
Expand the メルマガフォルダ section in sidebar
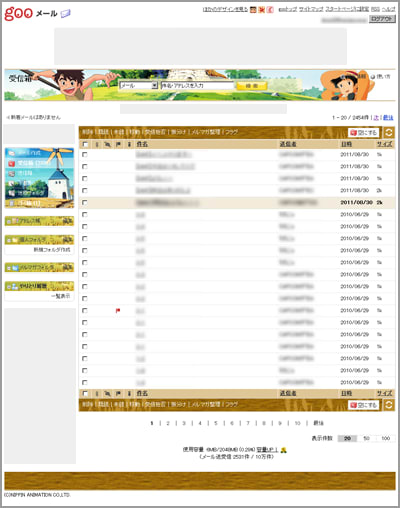(x=39, y=267)
